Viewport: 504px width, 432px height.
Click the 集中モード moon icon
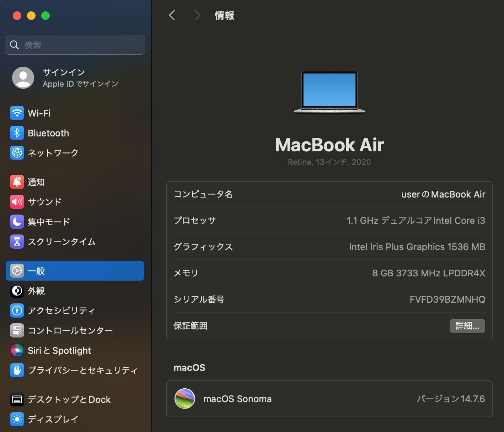click(17, 222)
